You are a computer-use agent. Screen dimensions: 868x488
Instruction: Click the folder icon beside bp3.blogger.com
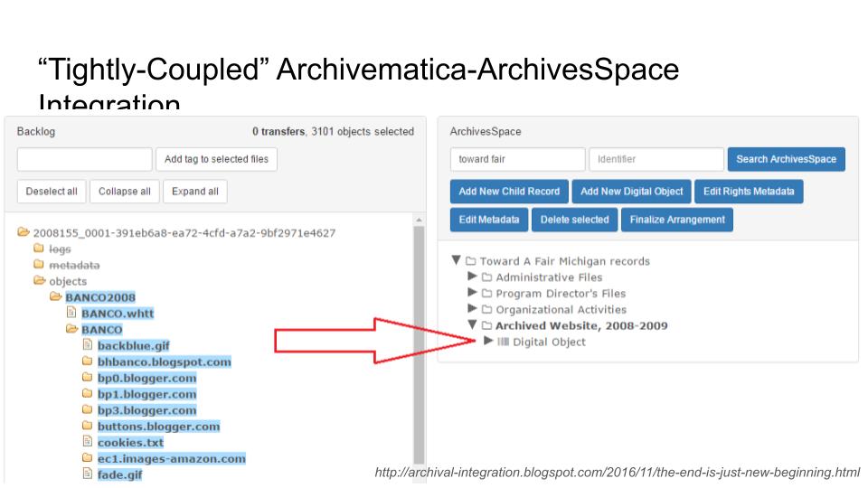click(87, 408)
